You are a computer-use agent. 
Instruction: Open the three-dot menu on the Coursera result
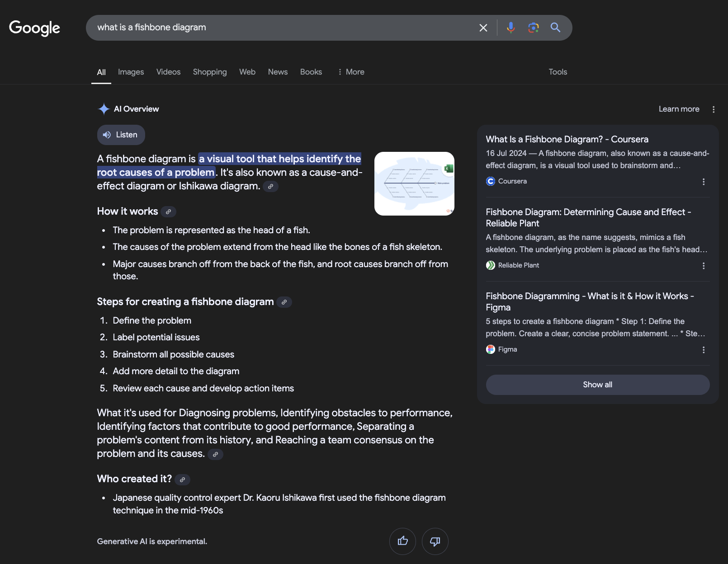pos(704,182)
